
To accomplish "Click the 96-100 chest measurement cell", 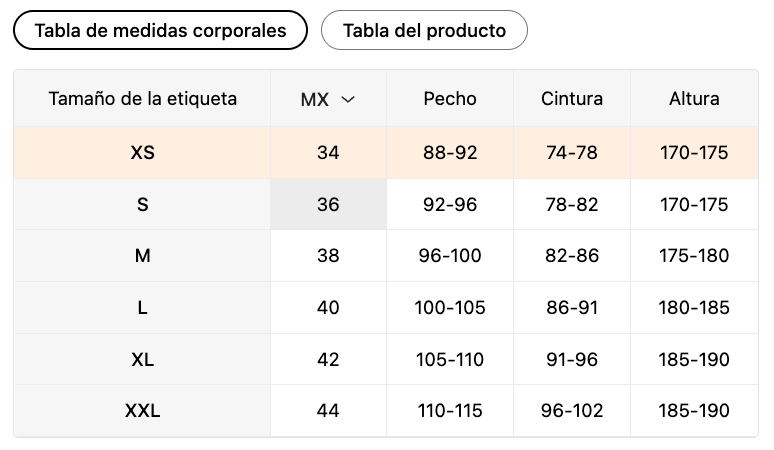I will [x=450, y=256].
